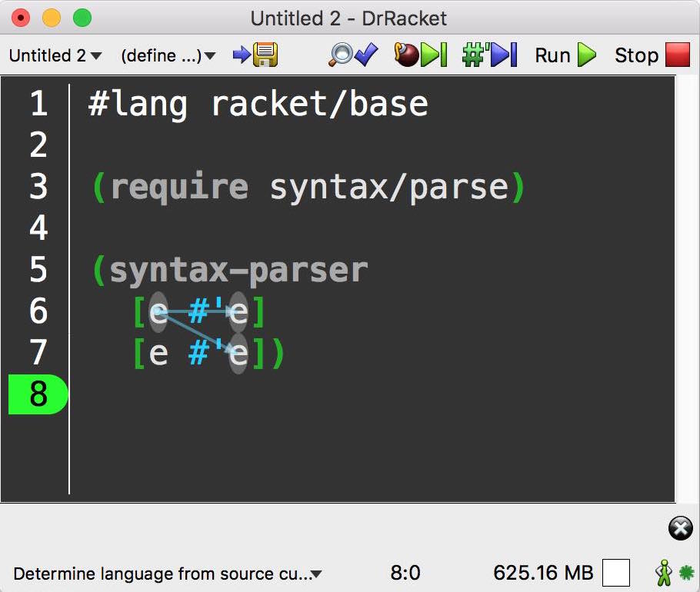Open the language selection dropdown
Image resolution: width=700 pixels, height=592 pixels.
(167, 574)
